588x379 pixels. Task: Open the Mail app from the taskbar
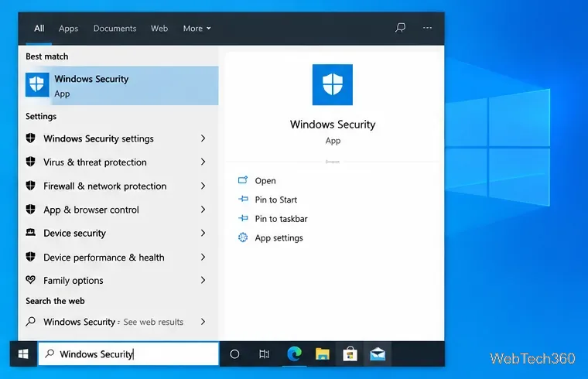coord(378,354)
